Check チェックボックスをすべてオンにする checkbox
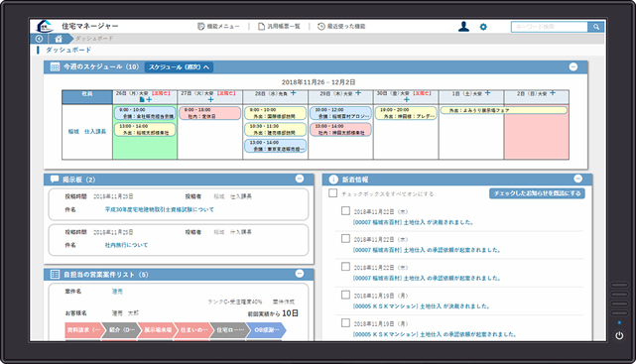Image resolution: width=636 pixels, height=364 pixels. [333, 193]
